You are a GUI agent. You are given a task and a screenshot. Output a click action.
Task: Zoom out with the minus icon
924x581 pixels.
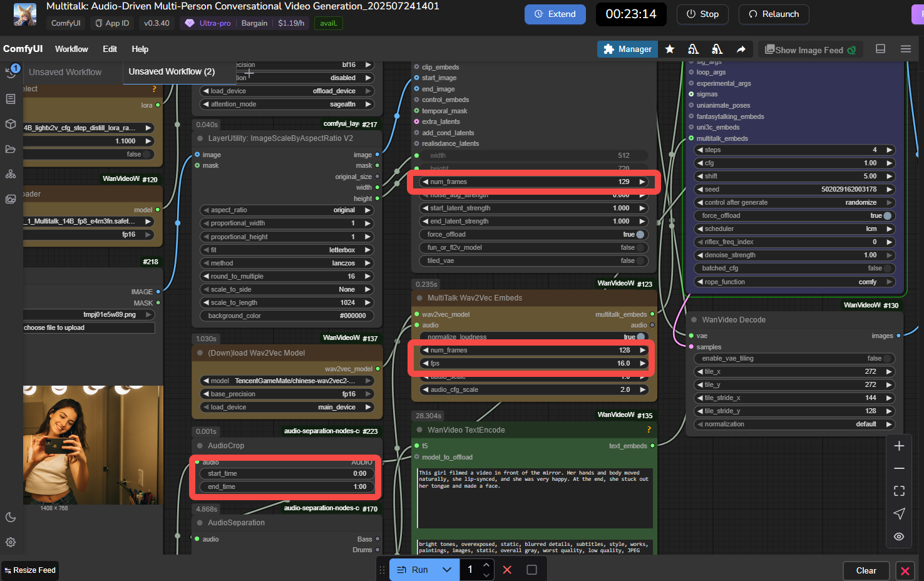click(x=899, y=468)
